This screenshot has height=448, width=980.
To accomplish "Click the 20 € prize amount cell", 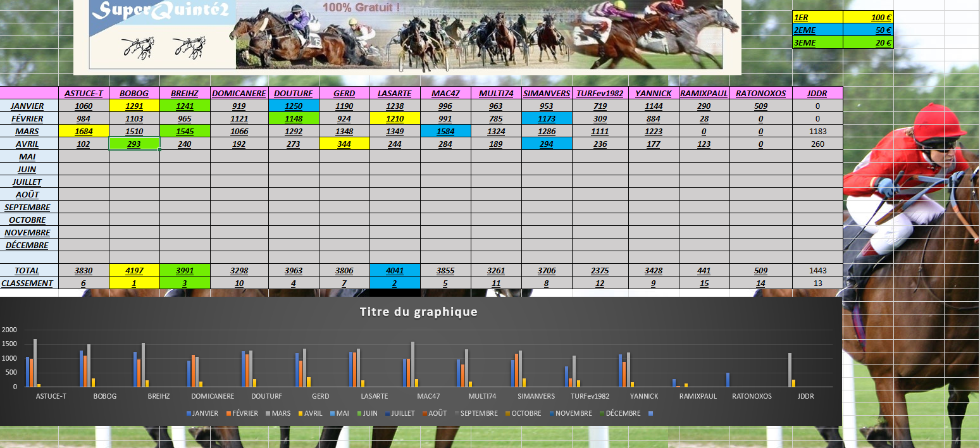I will point(868,42).
